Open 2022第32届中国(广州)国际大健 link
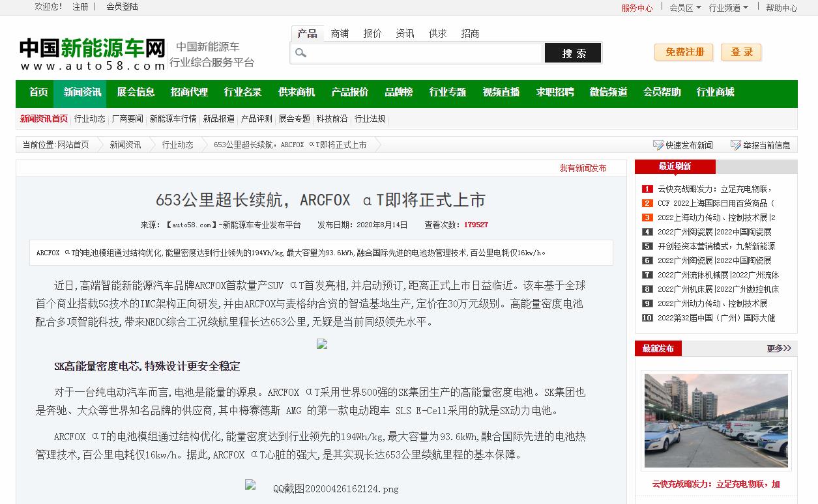 [716, 318]
